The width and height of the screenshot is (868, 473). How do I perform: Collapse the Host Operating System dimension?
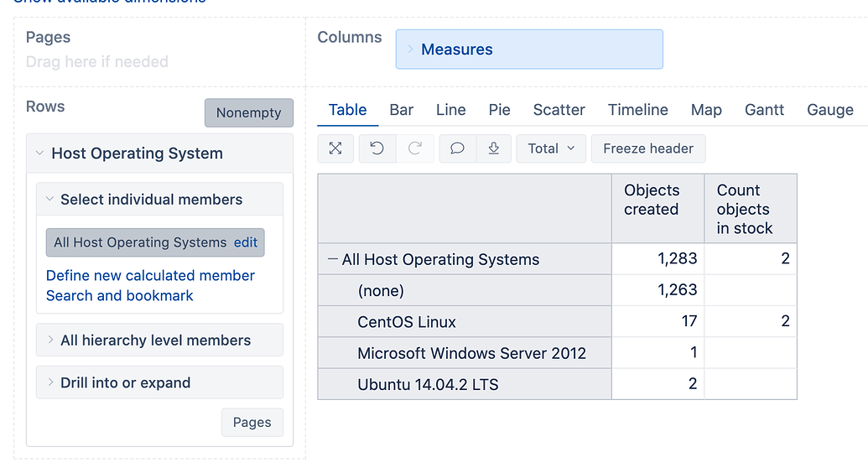[40, 153]
